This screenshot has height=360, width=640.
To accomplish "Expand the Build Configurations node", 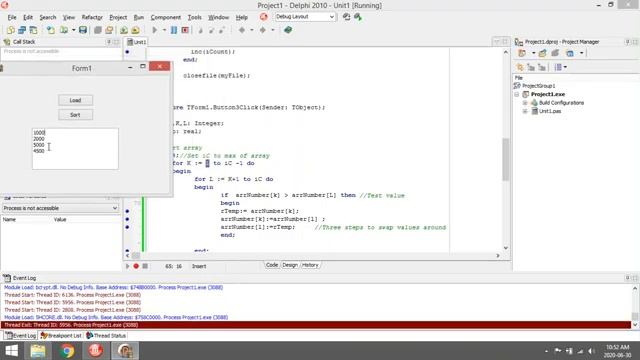I will [525, 103].
